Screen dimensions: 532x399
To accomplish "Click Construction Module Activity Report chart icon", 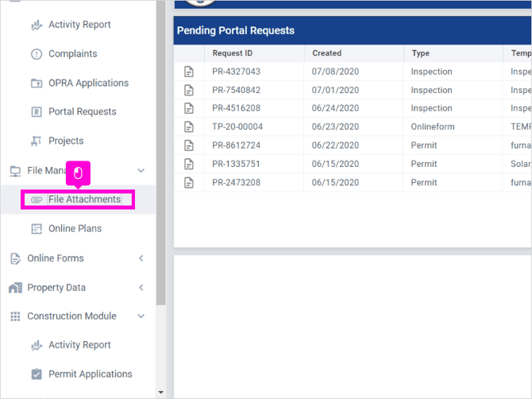I will (37, 345).
